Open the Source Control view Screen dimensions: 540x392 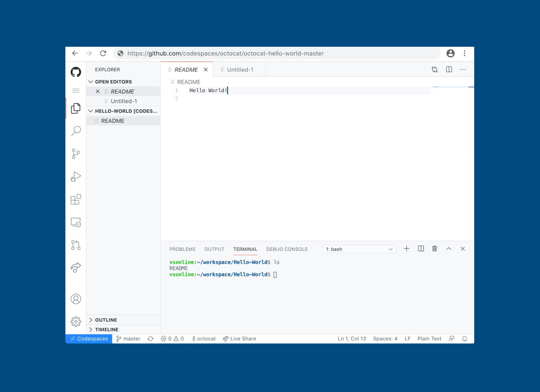click(76, 154)
